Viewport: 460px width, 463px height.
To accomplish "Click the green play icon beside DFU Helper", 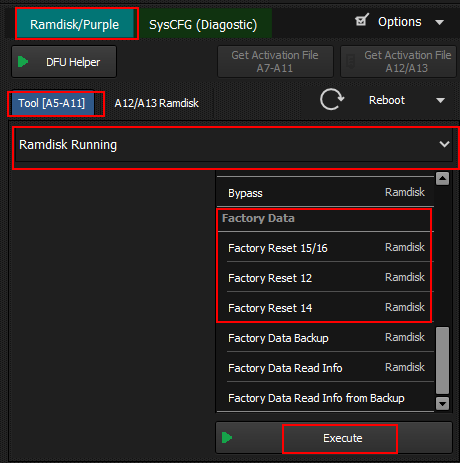I will pos(23,62).
